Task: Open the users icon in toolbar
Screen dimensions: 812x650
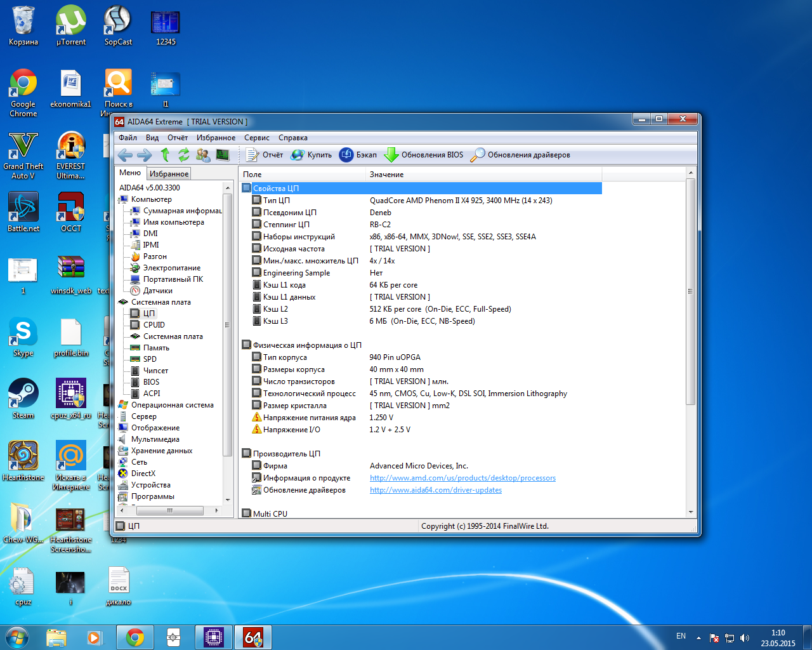Action: [x=203, y=155]
